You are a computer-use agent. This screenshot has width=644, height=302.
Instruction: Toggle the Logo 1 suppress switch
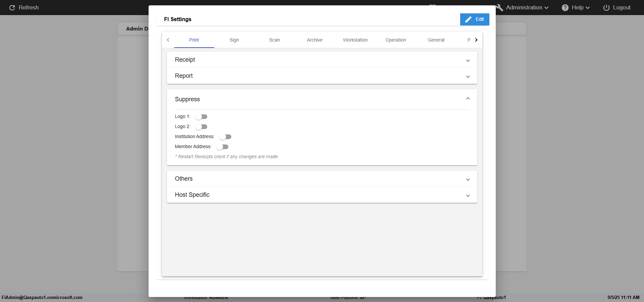pyautogui.click(x=201, y=117)
